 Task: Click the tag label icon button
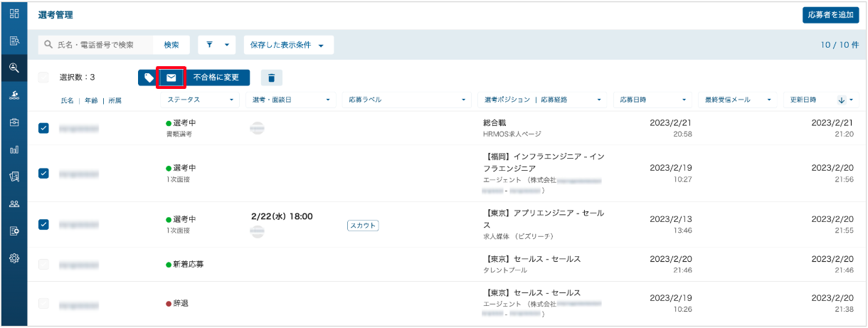(148, 78)
